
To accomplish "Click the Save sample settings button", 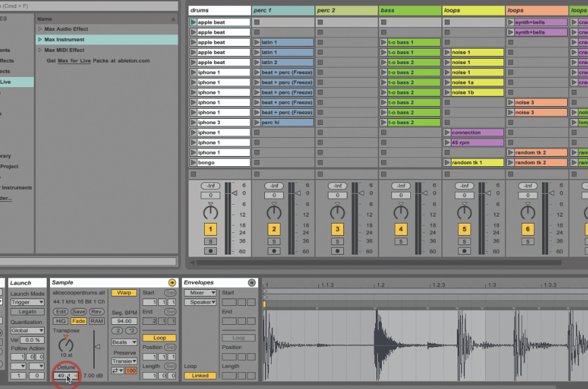I will point(78,311).
